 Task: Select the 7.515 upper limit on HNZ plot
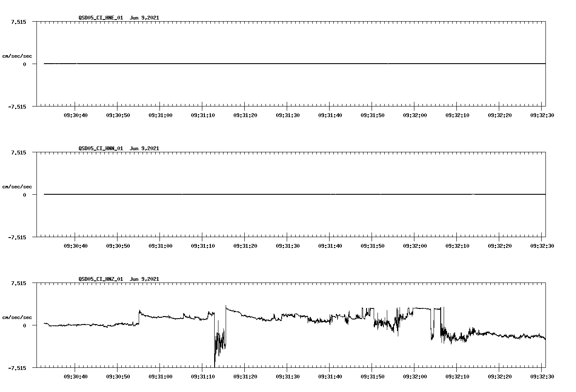(19, 283)
